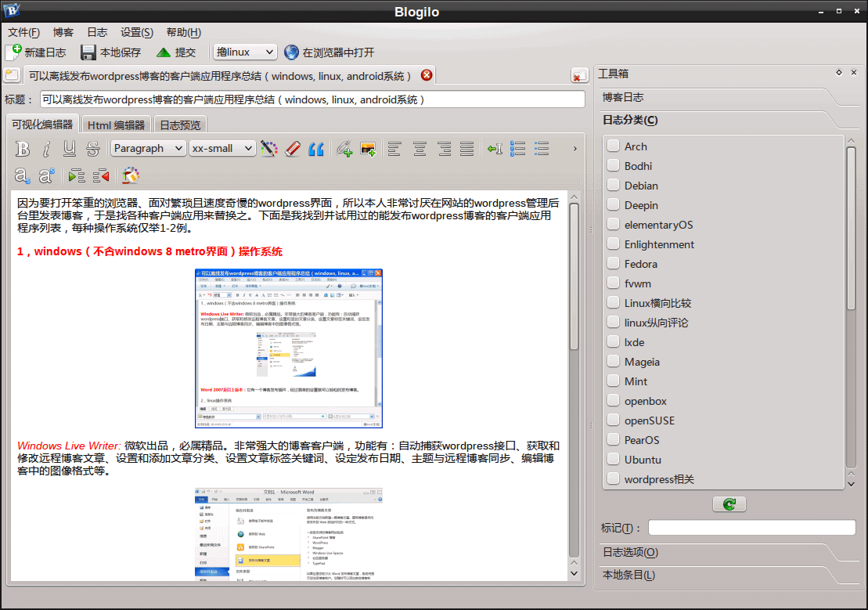The height and width of the screenshot is (610, 868).
Task: Show more editor toolbar buttons via chevron
Action: pyautogui.click(x=574, y=149)
